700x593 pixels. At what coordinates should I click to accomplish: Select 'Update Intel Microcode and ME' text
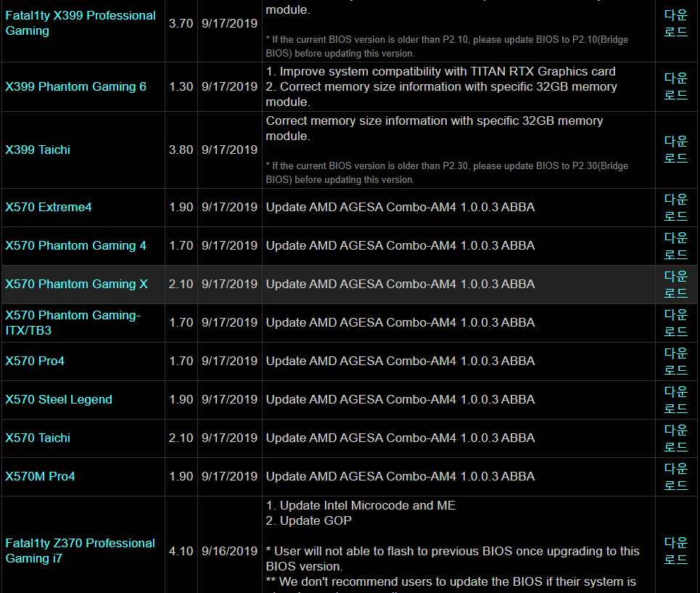point(361,505)
